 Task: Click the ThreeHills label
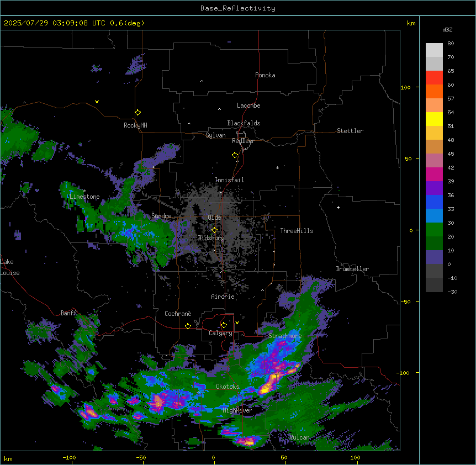[297, 231]
